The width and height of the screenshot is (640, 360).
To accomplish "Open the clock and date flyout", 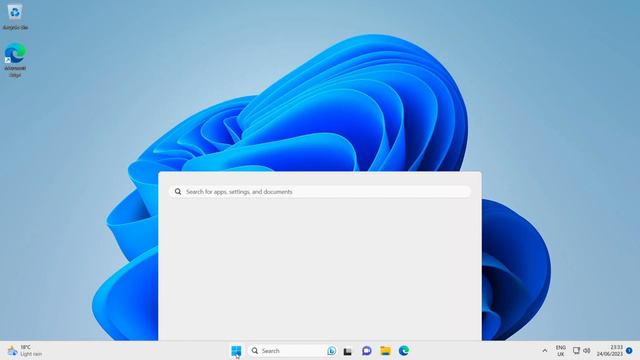I will coord(610,351).
